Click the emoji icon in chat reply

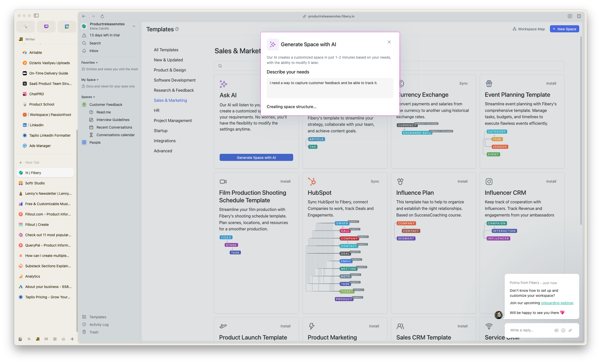click(x=563, y=330)
